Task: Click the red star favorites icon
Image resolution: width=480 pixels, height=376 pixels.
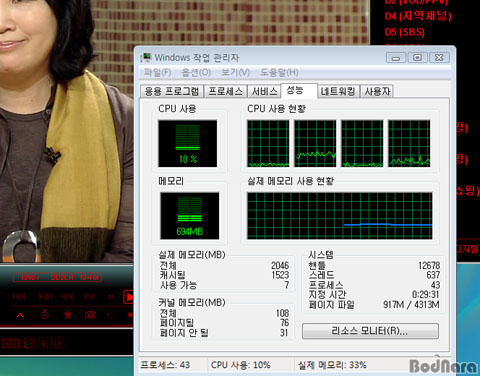Action: 68,314
